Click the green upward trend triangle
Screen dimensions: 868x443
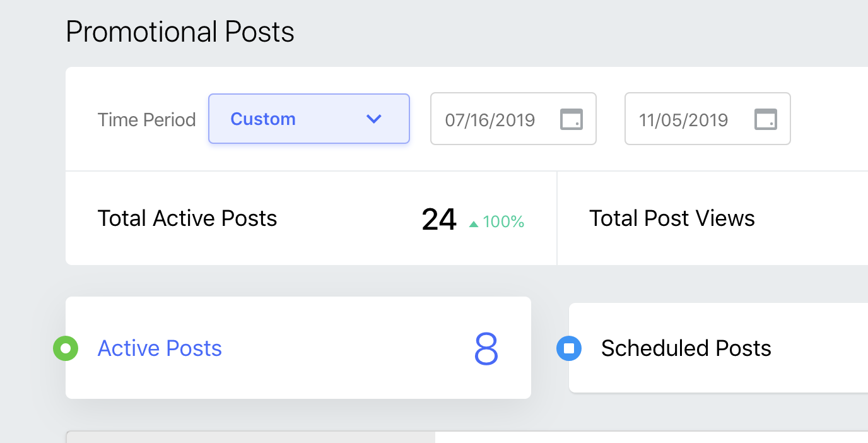pyautogui.click(x=474, y=223)
